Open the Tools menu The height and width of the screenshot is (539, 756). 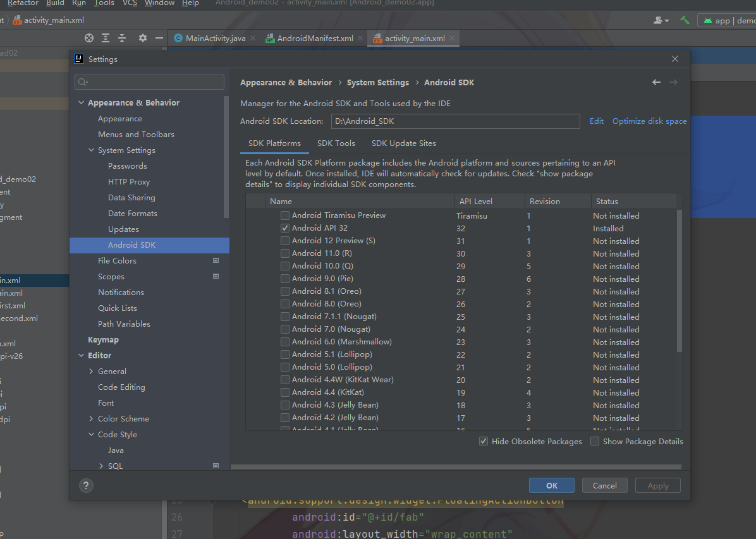click(x=104, y=3)
